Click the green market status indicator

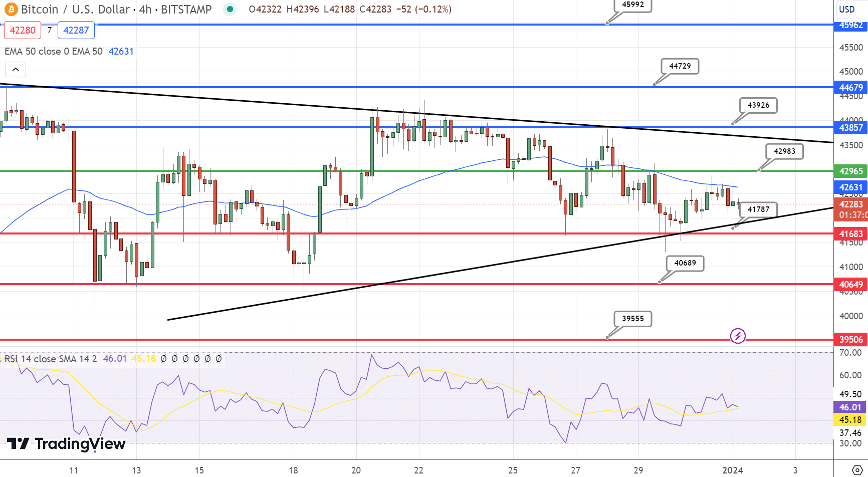click(230, 9)
